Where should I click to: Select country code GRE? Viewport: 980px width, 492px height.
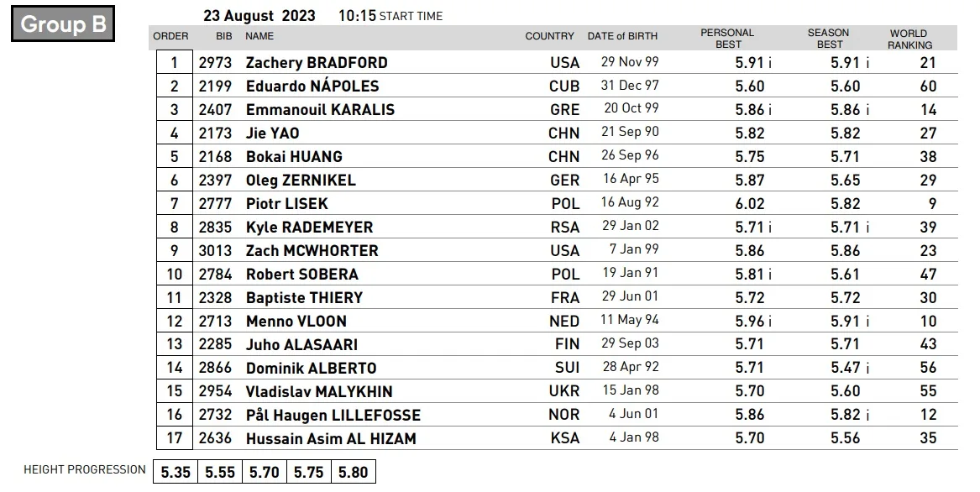tap(564, 109)
